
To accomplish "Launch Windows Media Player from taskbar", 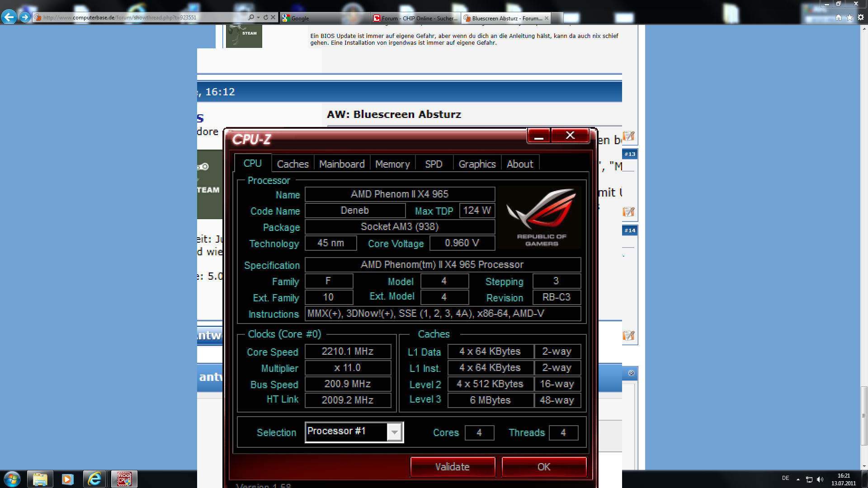I will pyautogui.click(x=67, y=479).
